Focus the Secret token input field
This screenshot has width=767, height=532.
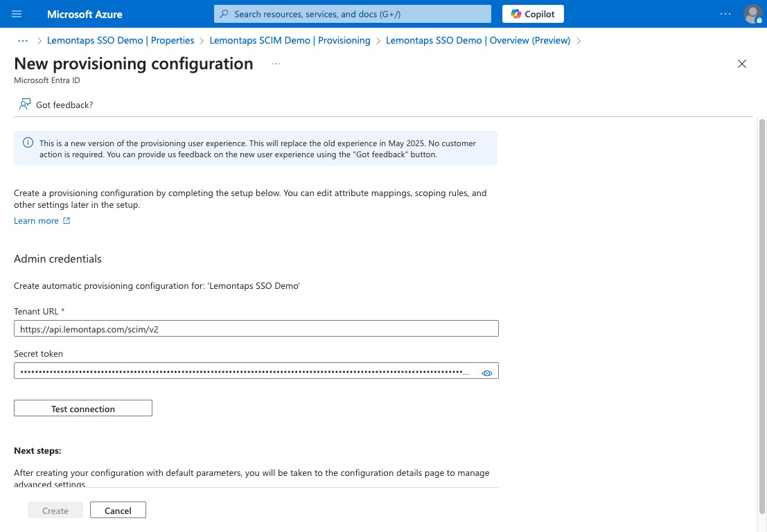(256, 371)
